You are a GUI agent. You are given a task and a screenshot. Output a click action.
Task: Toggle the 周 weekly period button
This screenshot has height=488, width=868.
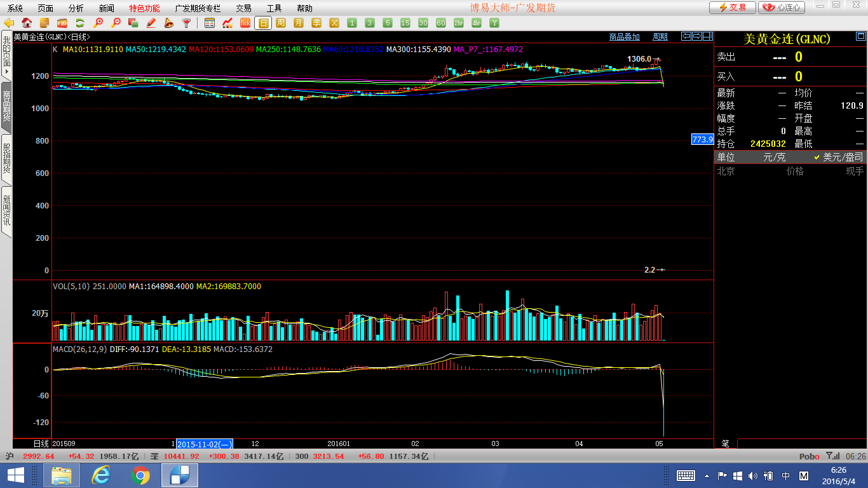point(281,23)
